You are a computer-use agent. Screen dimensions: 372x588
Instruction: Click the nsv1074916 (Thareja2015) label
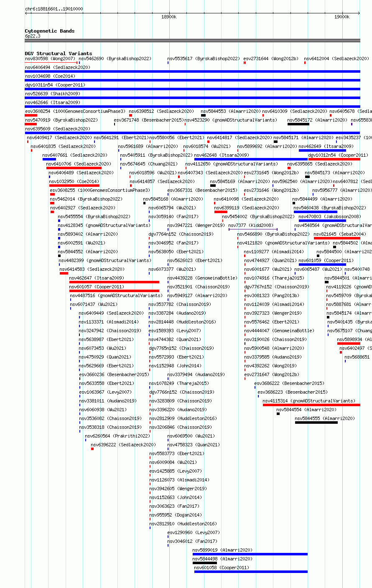274,278
